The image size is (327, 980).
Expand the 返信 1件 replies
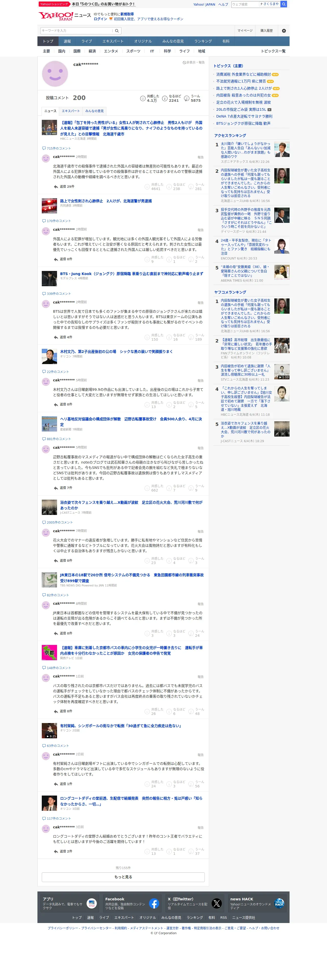63,784
